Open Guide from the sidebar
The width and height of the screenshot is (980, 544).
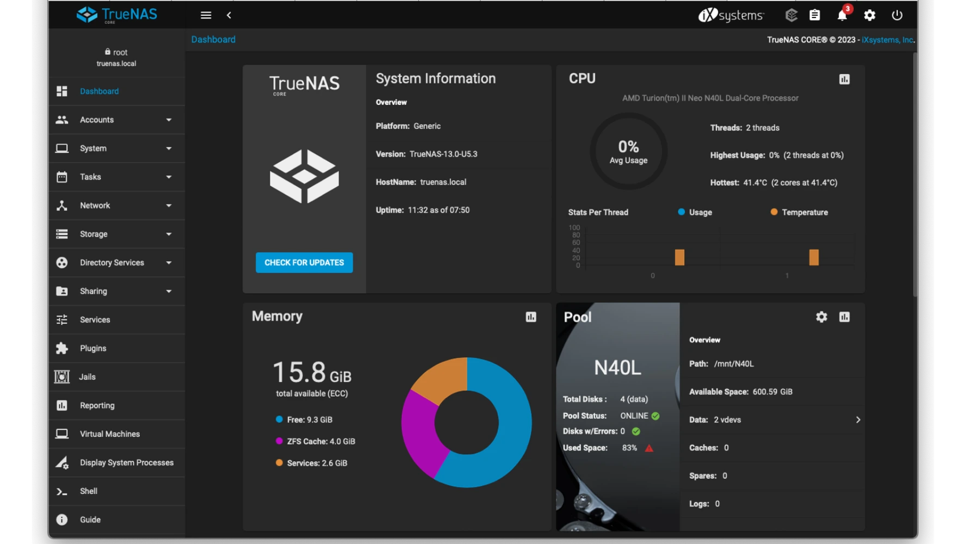(x=117, y=520)
